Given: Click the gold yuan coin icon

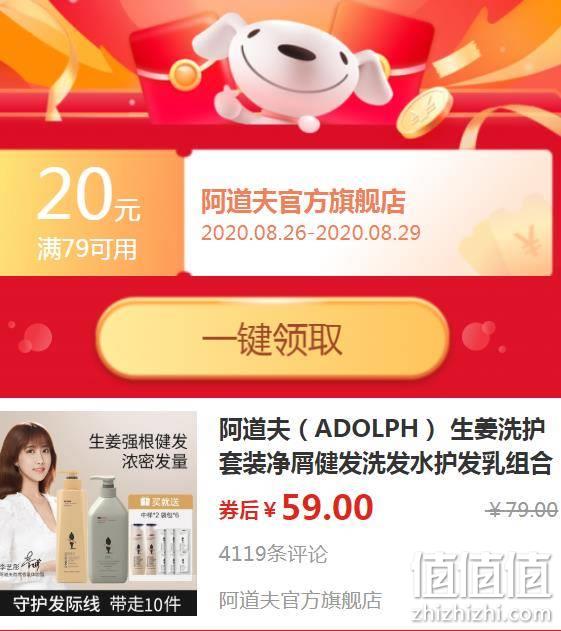Looking at the screenshot, I should [426, 114].
